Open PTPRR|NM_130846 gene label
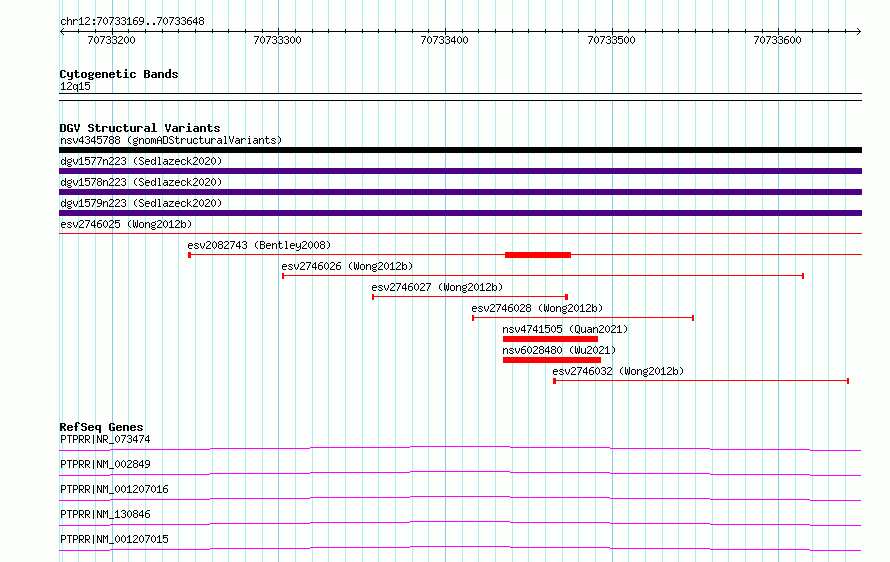 pos(105,514)
